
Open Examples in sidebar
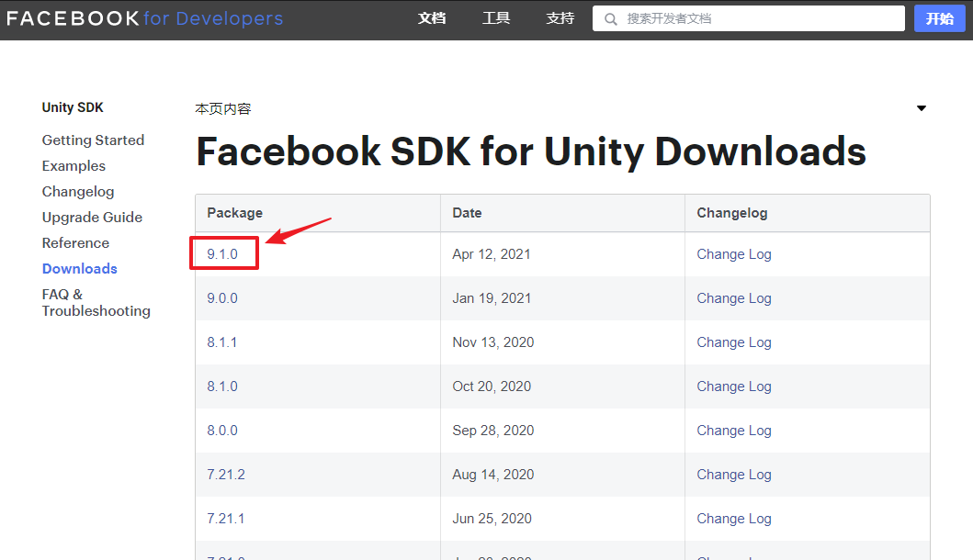(74, 166)
